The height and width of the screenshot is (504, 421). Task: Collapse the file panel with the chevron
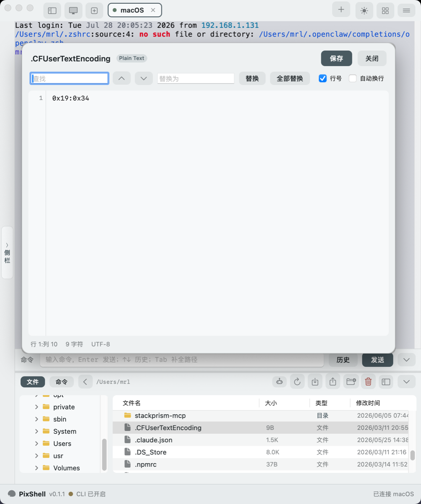click(406, 381)
